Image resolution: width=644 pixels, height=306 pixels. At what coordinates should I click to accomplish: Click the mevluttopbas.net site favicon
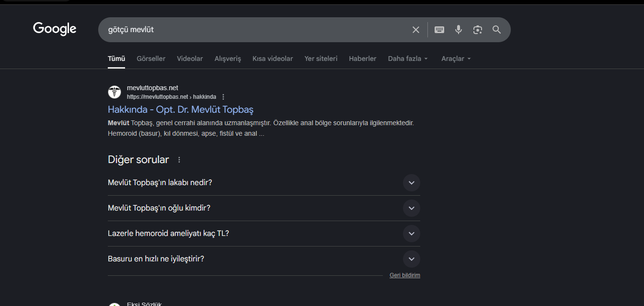[x=115, y=92]
